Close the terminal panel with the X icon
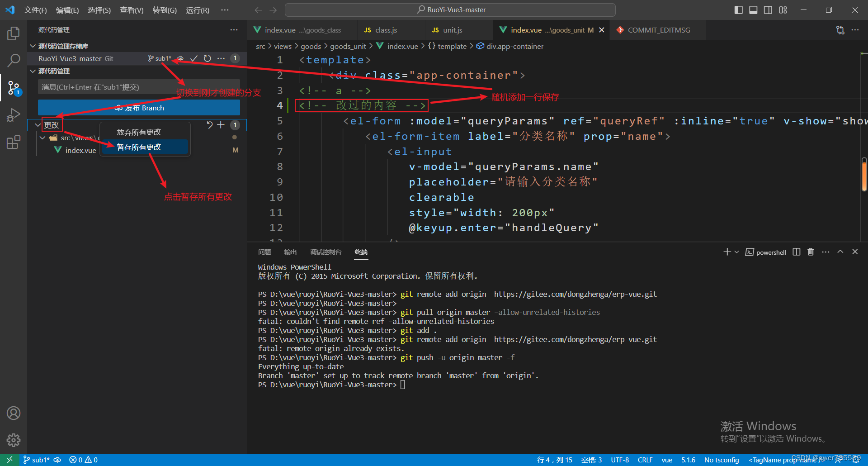Image resolution: width=868 pixels, height=466 pixels. click(855, 252)
